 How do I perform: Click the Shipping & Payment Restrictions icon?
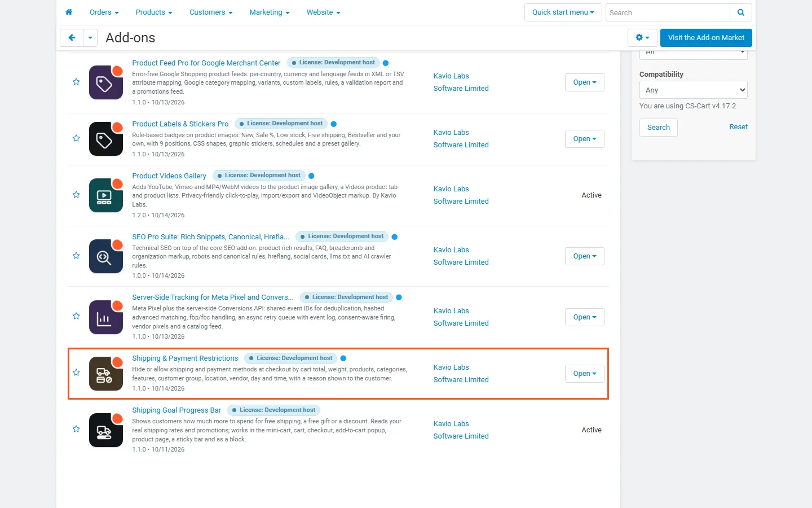[x=106, y=374]
